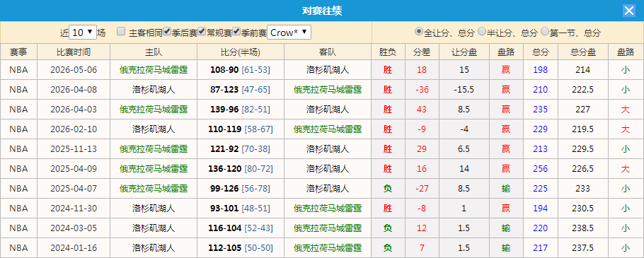Click total line value 222.5
This screenshot has width=644, height=258.
(583, 90)
